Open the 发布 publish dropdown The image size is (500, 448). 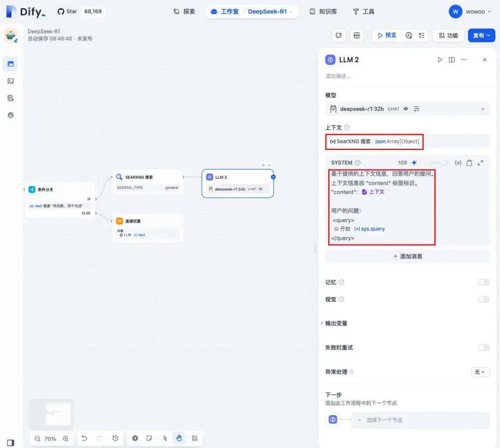[481, 35]
